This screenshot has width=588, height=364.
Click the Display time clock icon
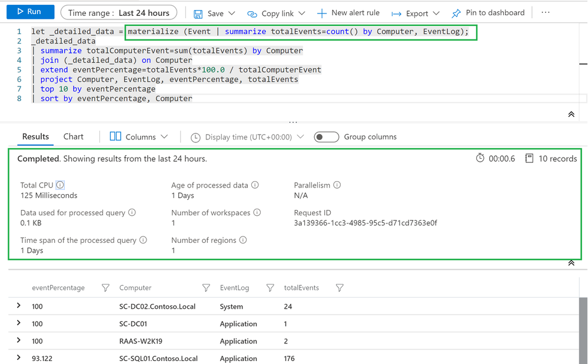click(x=195, y=138)
